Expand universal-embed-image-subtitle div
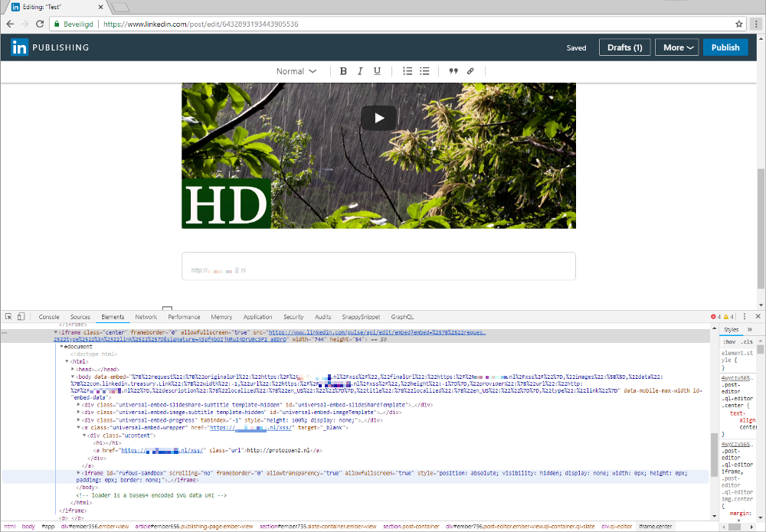Screen dimensions: 766x532 79,413
